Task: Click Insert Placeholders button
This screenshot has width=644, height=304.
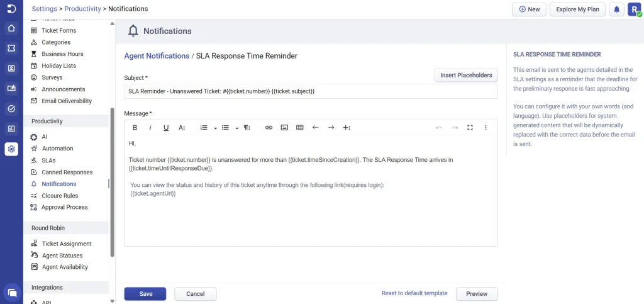Action: [466, 76]
